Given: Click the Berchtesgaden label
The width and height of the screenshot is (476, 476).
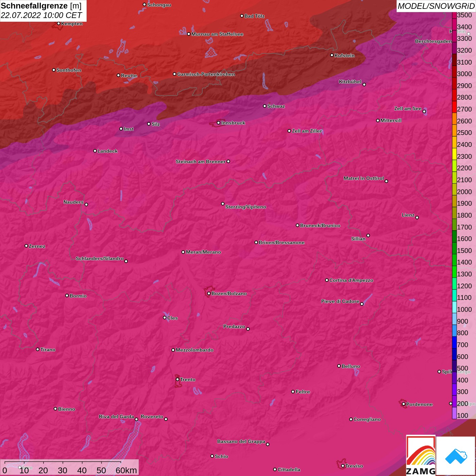Looking at the screenshot, I should tap(434, 41).
